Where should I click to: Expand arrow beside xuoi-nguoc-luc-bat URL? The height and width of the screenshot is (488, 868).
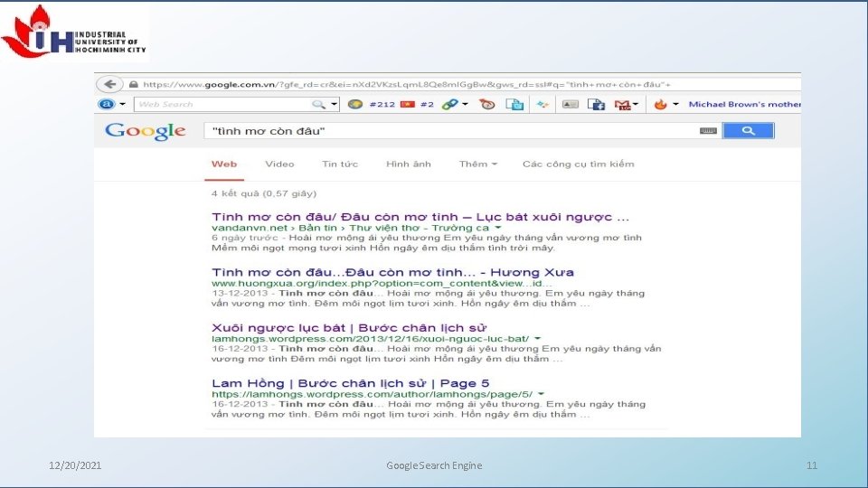tap(537, 338)
